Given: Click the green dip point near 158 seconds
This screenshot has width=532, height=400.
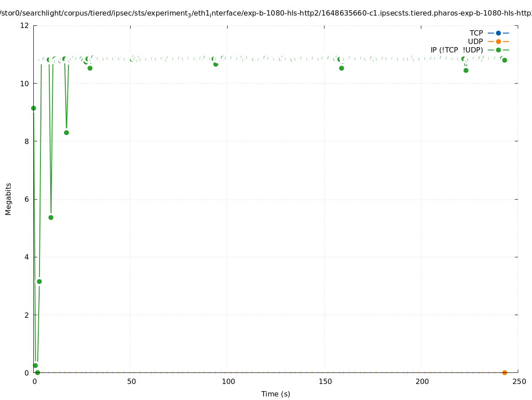Looking at the screenshot, I should coord(341,68).
